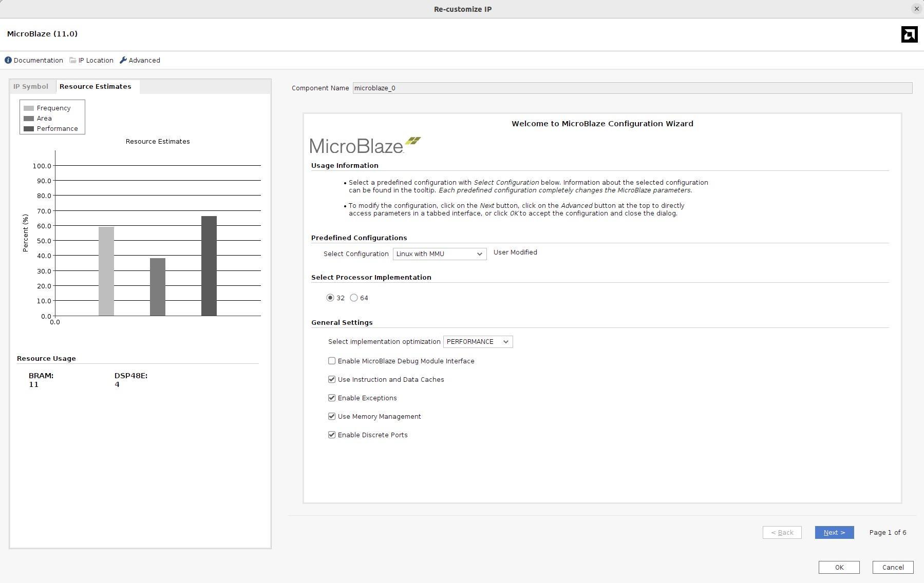Image resolution: width=924 pixels, height=583 pixels.
Task: Click the Area bar in chart
Action: (158, 287)
